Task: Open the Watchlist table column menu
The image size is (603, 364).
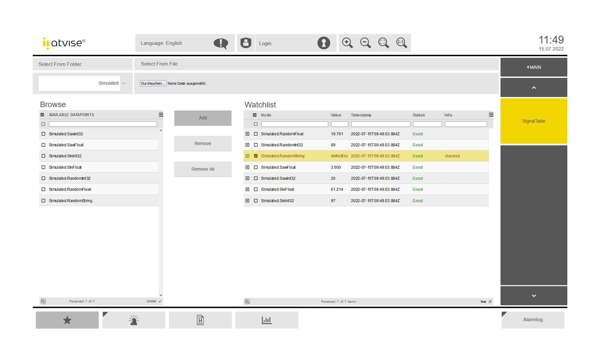Action: tap(491, 115)
